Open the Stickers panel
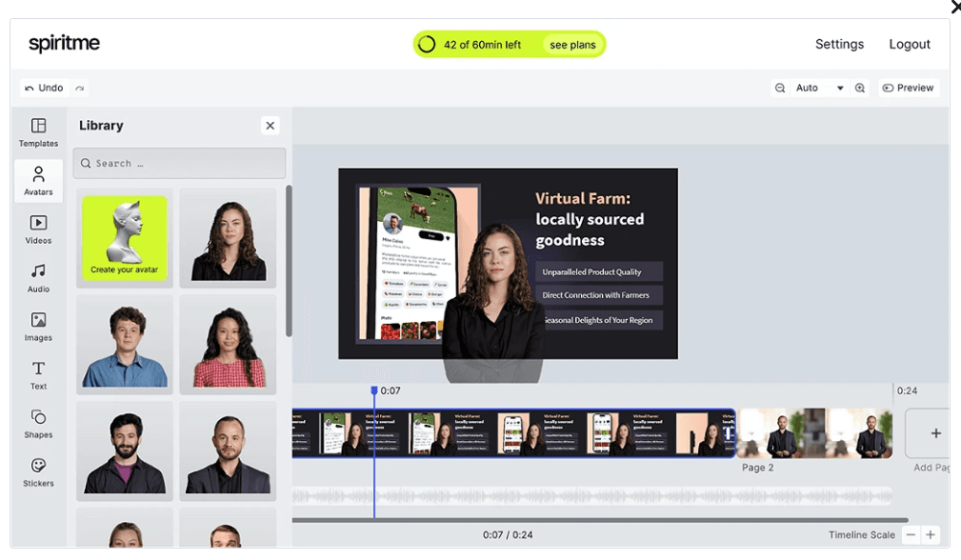The height and width of the screenshot is (560, 961). pos(38,472)
